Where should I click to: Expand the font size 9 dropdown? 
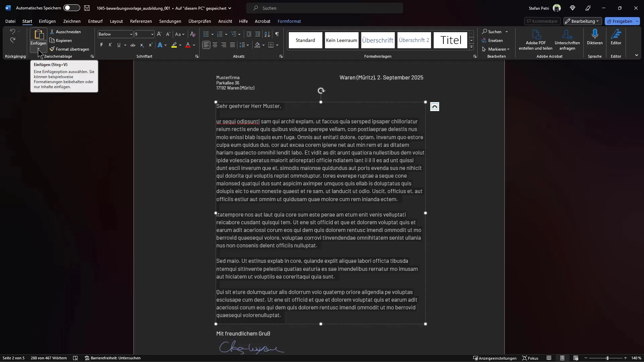pos(153,34)
